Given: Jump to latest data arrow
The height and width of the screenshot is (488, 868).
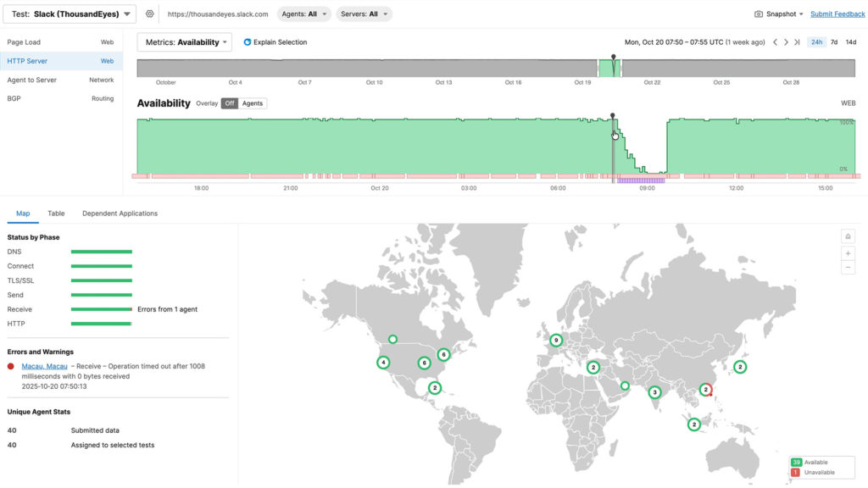Looking at the screenshot, I should coord(797,42).
